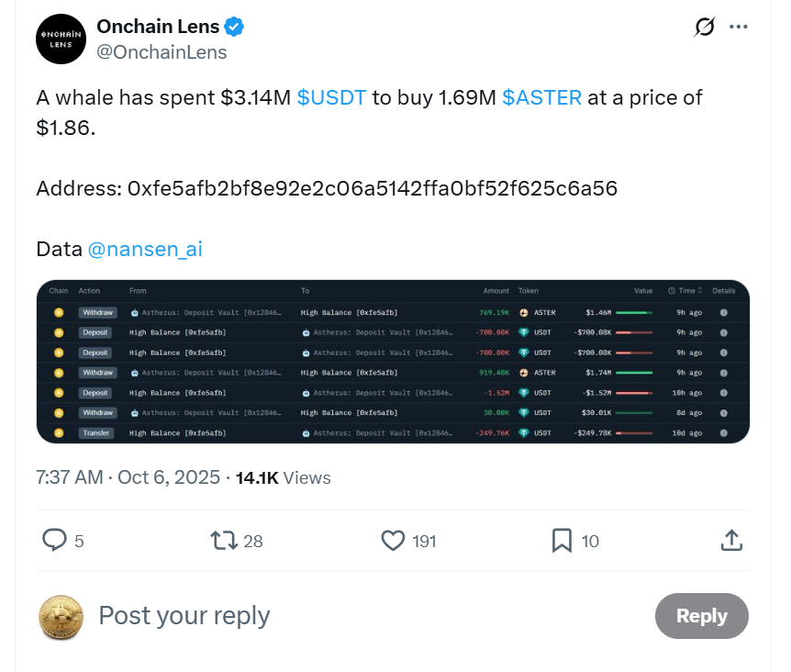Open the 7:37 AM Oct 6 timestamp
Screen dimensions: 791x672
pos(128,477)
